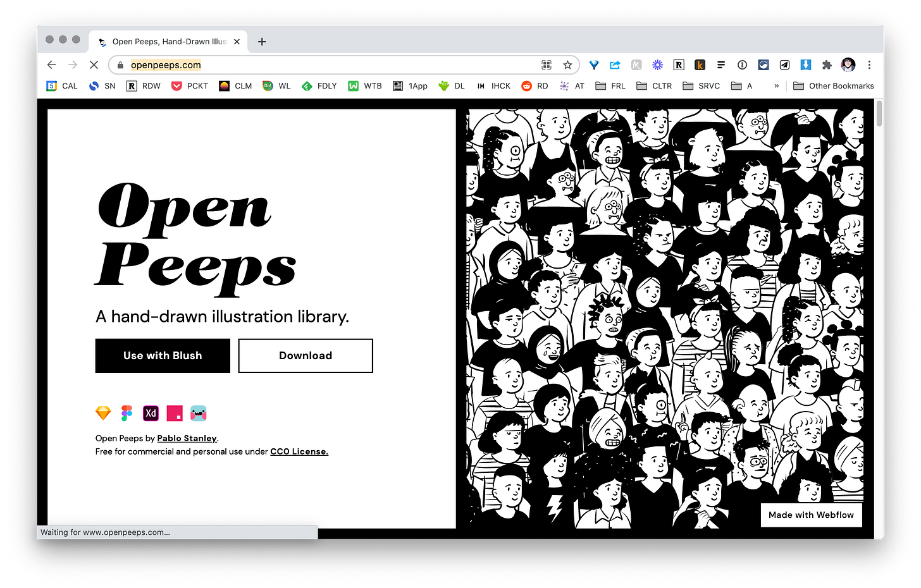Open the Other Bookmarks folder
This screenshot has width=921, height=588.
pos(833,86)
